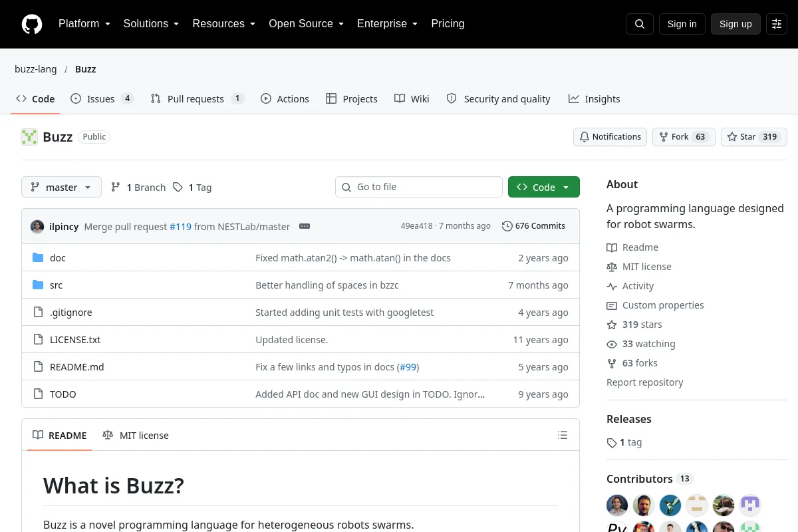The height and width of the screenshot is (532, 798).
Task: Click Report repository
Action: pyautogui.click(x=645, y=382)
